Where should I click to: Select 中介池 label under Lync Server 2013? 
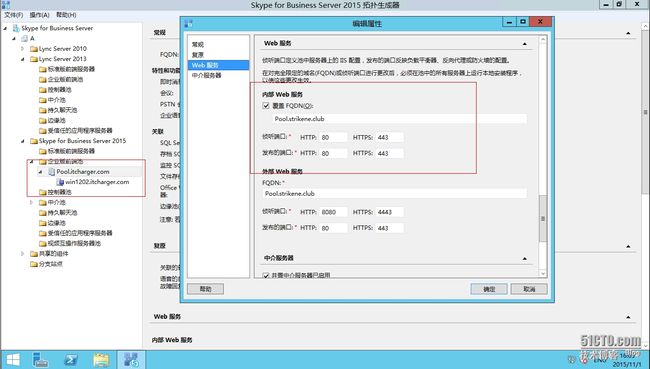tap(56, 100)
